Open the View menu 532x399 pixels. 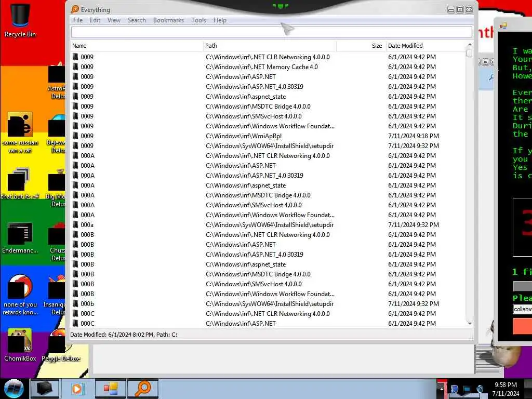tap(114, 20)
